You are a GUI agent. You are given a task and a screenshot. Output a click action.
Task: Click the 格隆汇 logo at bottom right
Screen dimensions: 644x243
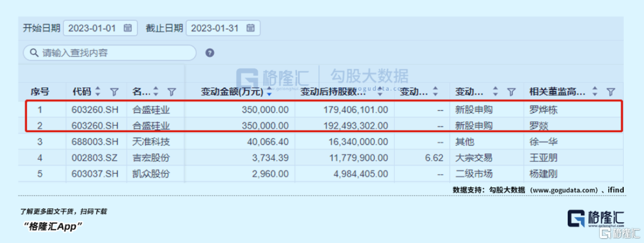tap(596, 219)
